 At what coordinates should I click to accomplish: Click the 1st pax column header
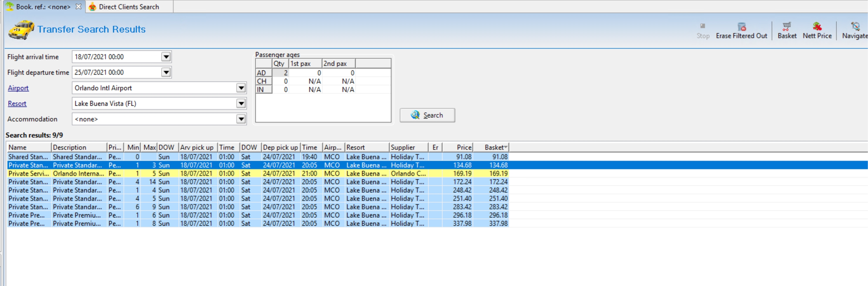click(305, 63)
